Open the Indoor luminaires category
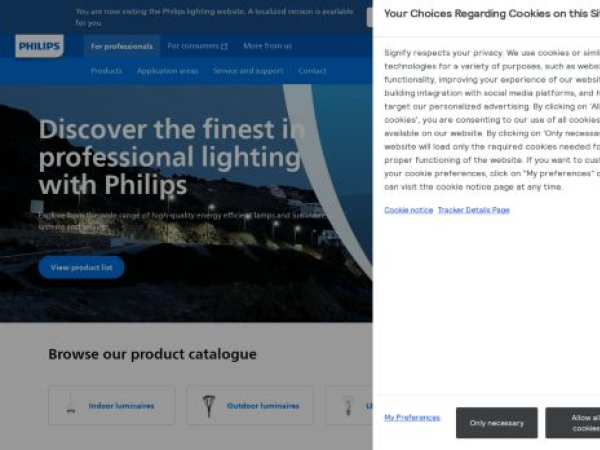600x450 pixels. point(121,406)
